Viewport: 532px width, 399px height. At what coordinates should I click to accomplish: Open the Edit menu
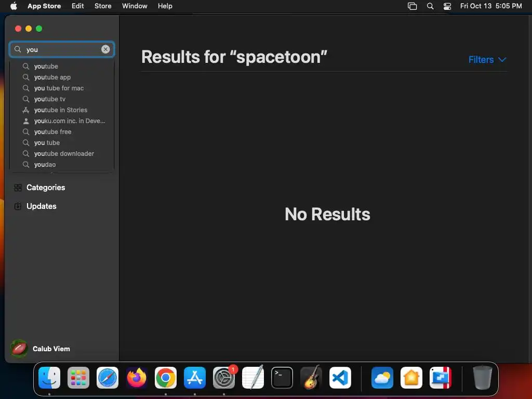(x=78, y=6)
